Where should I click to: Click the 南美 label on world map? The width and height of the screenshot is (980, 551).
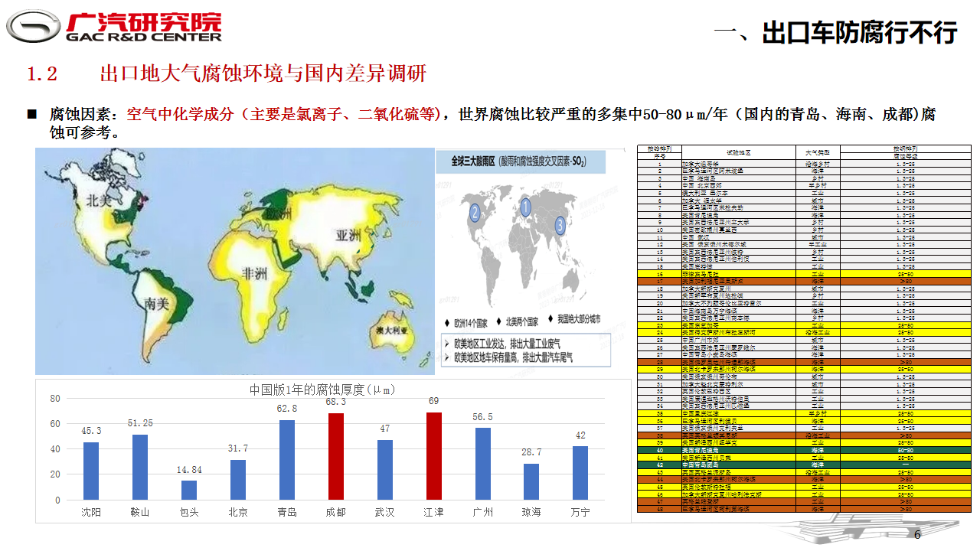click(156, 304)
